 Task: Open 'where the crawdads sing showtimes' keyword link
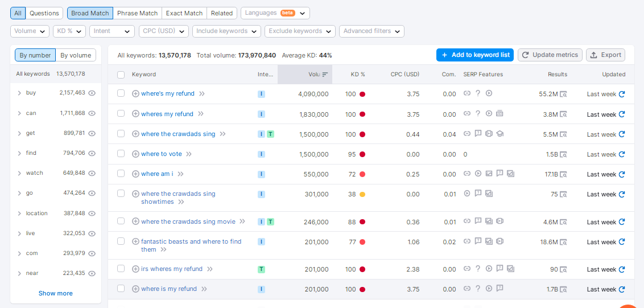[178, 198]
